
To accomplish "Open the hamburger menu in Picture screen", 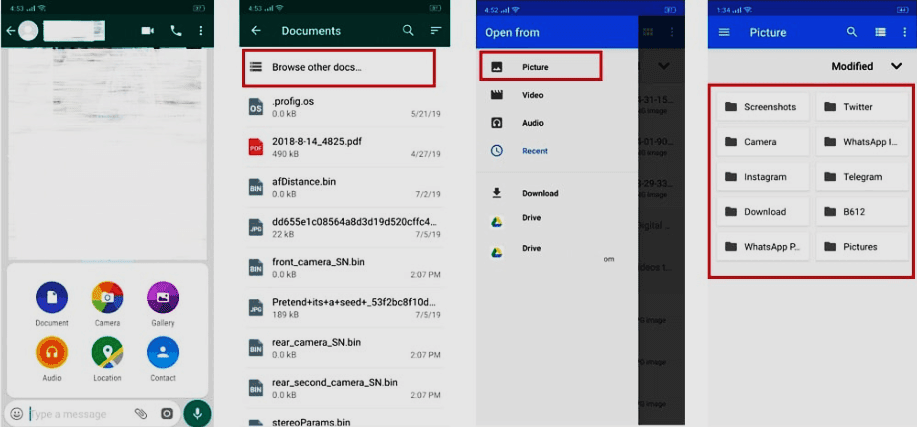I will coord(725,32).
